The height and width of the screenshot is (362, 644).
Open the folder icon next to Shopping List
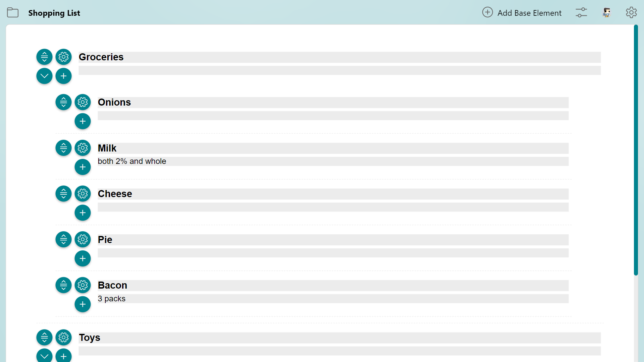pyautogui.click(x=13, y=13)
